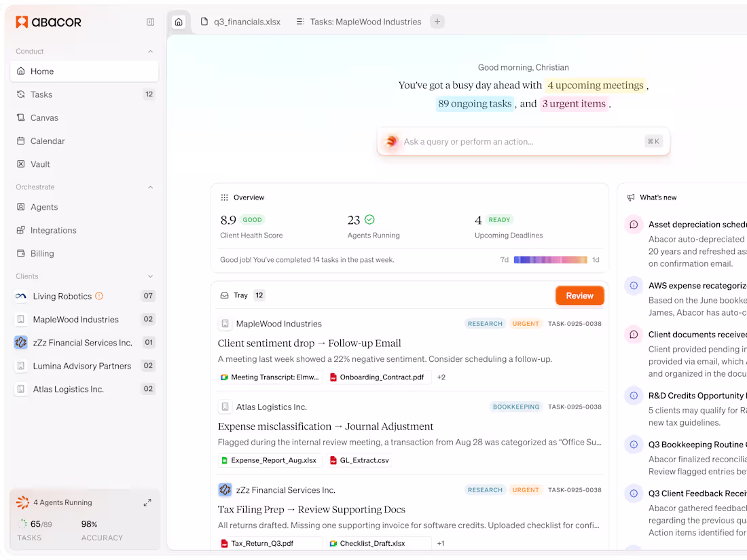Open Agents in the sidebar
Screen dimensions: 747x560
pos(84,207)
